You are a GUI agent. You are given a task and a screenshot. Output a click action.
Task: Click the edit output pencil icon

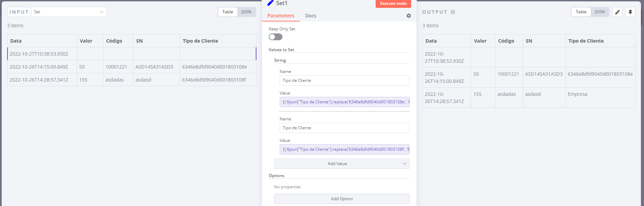[x=617, y=12]
